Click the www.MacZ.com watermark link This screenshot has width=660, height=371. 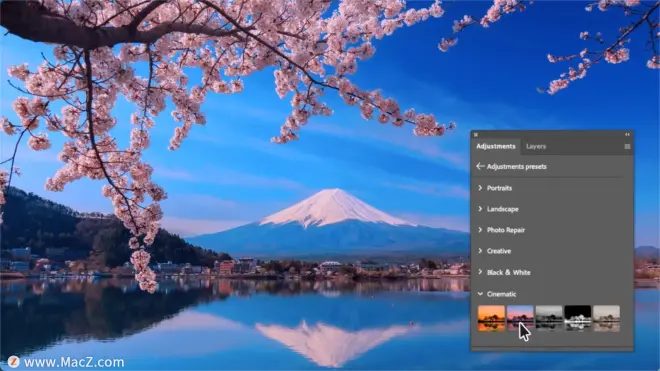[x=74, y=362]
